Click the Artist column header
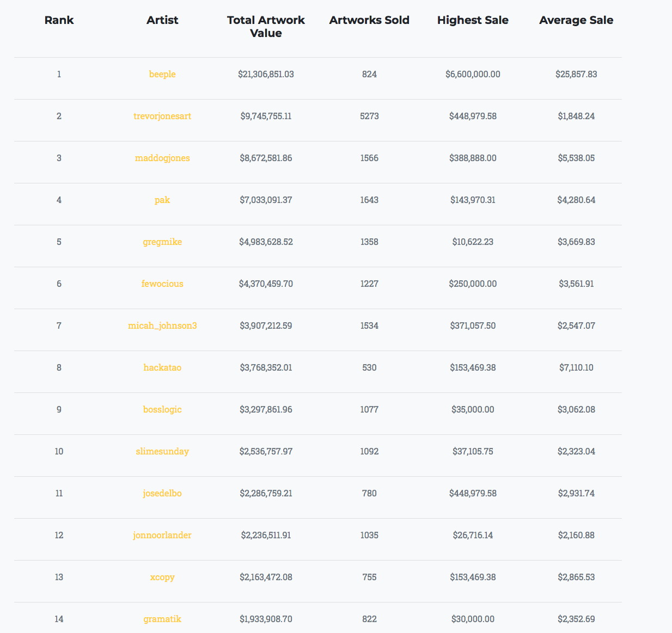The width and height of the screenshot is (672, 633). pyautogui.click(x=162, y=20)
